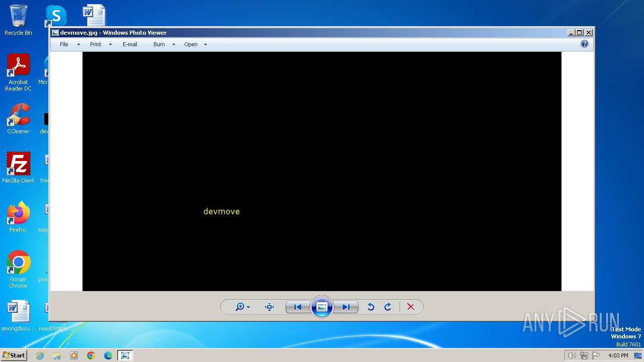Select the amongdiscu... Word document icon
This screenshot has width=644, height=362.
18,316
